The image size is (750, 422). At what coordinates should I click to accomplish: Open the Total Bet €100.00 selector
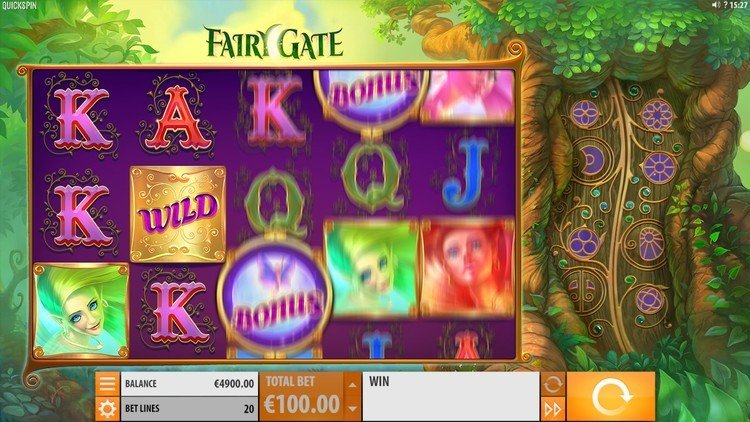[x=302, y=397]
